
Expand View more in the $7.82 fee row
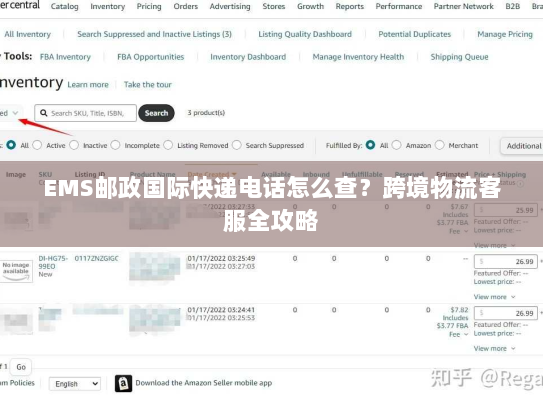[x=494, y=348]
